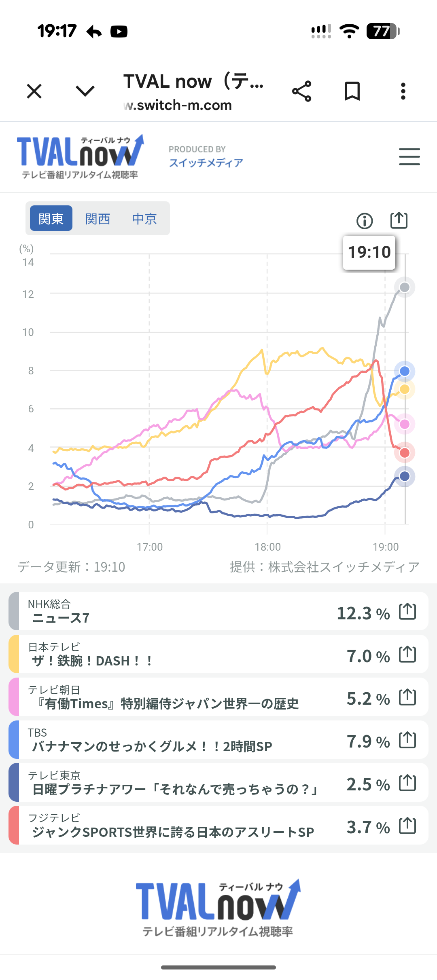Image resolution: width=437 pixels, height=980 pixels.
Task: Tap the share icon above the chart
Action: pos(399,221)
